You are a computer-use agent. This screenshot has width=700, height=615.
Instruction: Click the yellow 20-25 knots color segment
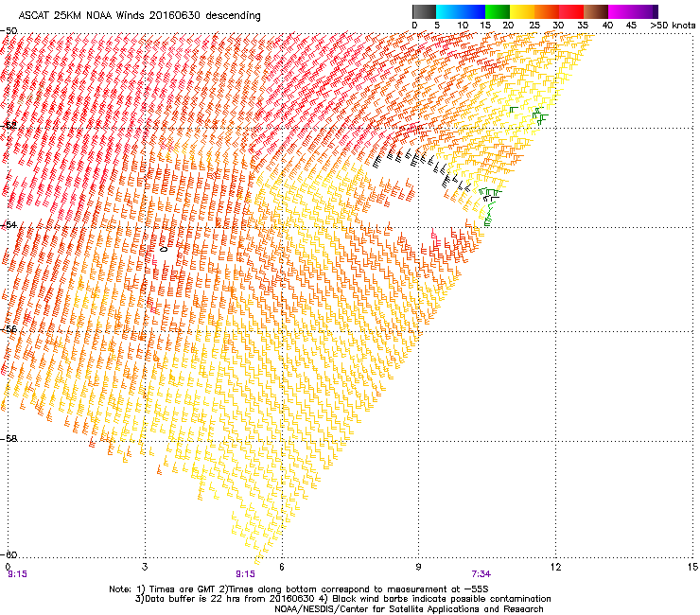(522, 11)
